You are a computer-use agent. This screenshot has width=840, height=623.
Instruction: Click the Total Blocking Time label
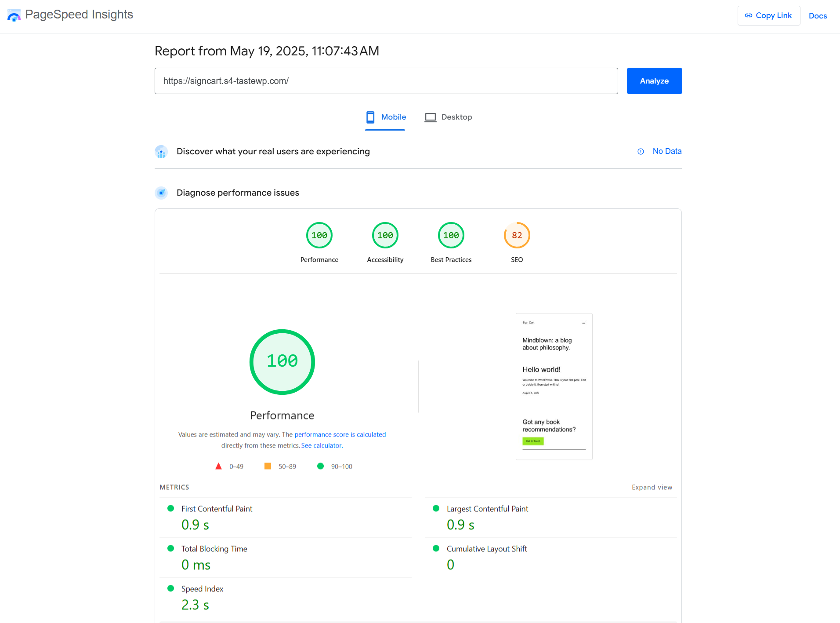click(x=214, y=549)
